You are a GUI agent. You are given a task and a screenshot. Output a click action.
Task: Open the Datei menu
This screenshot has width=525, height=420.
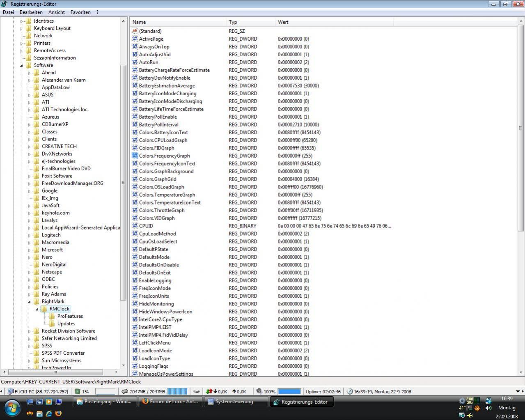click(8, 12)
